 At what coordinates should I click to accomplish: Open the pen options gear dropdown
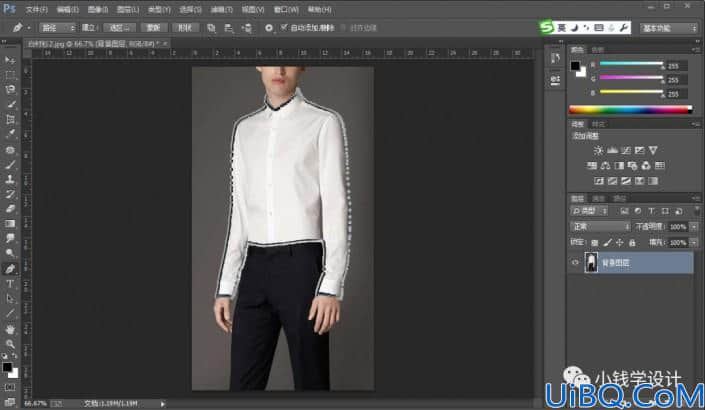tap(269, 28)
